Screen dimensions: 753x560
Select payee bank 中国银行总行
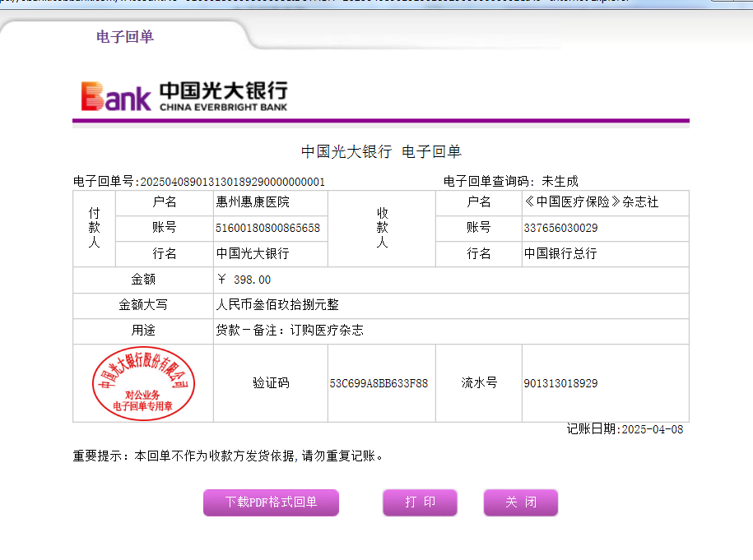click(560, 253)
